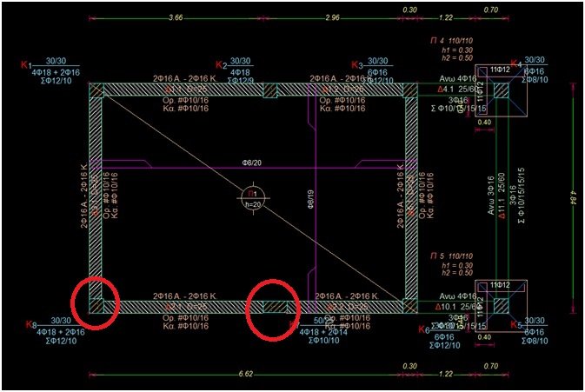Select the K1 column label text
The image size is (585, 392).
point(26,65)
